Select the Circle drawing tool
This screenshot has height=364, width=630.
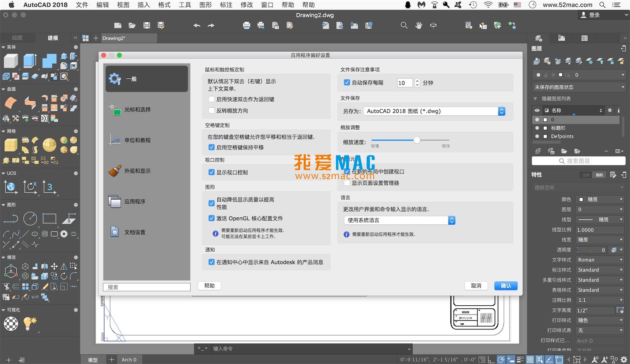click(30, 219)
